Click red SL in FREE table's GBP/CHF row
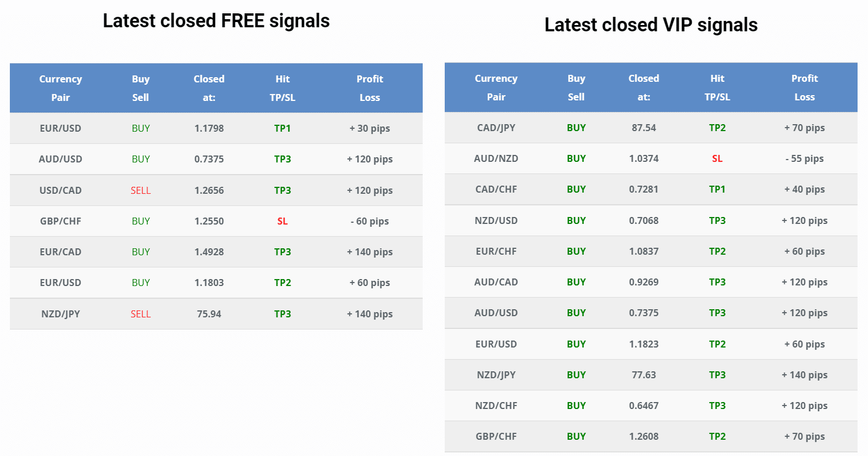868x456 pixels. (282, 221)
